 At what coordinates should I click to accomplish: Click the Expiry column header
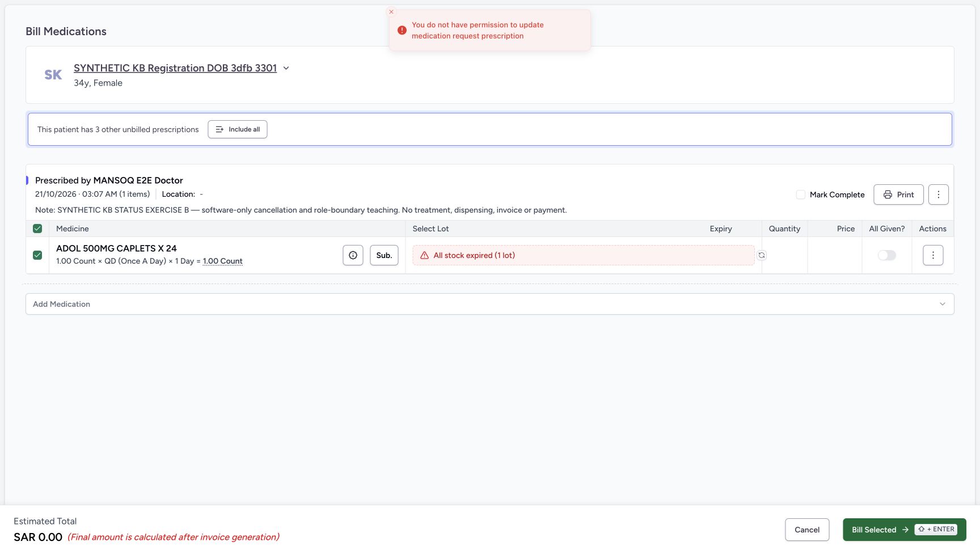point(721,229)
